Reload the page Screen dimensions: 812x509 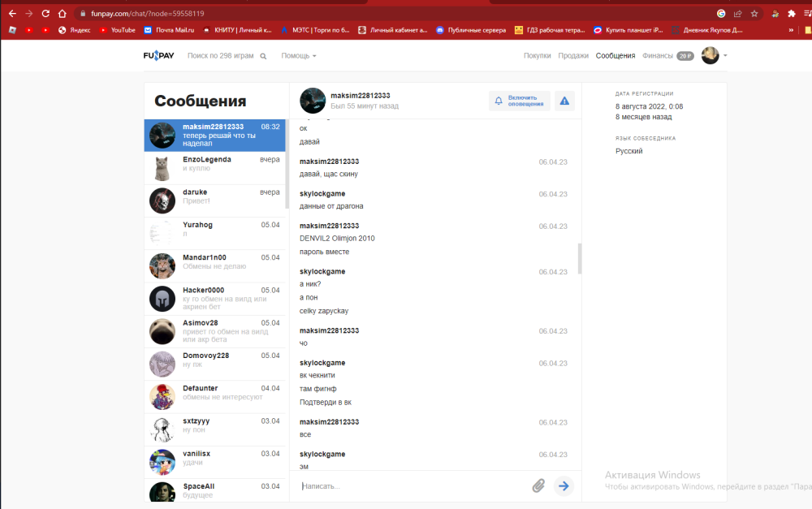click(x=45, y=14)
